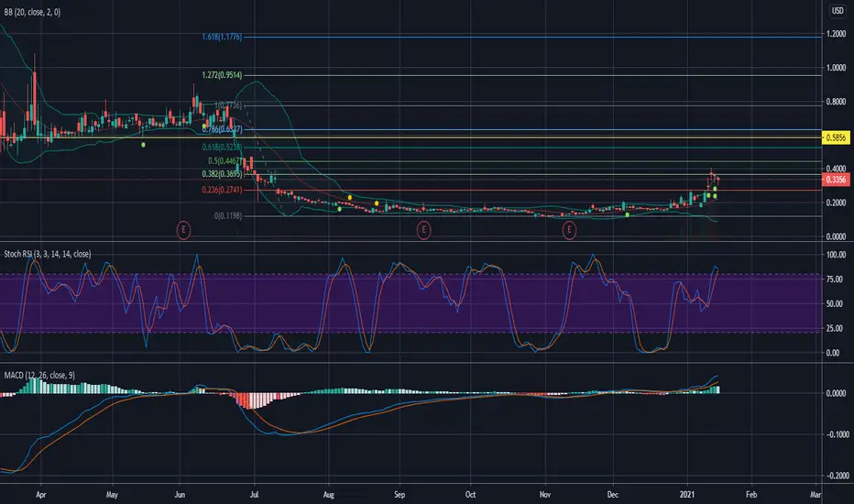854x504 pixels.
Task: Click the earnings E marker between May and Jun
Action: tap(183, 230)
